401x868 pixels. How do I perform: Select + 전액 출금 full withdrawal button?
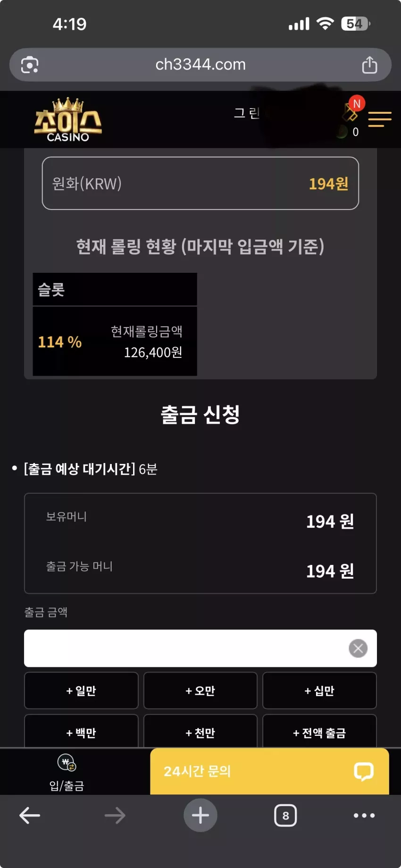319,732
